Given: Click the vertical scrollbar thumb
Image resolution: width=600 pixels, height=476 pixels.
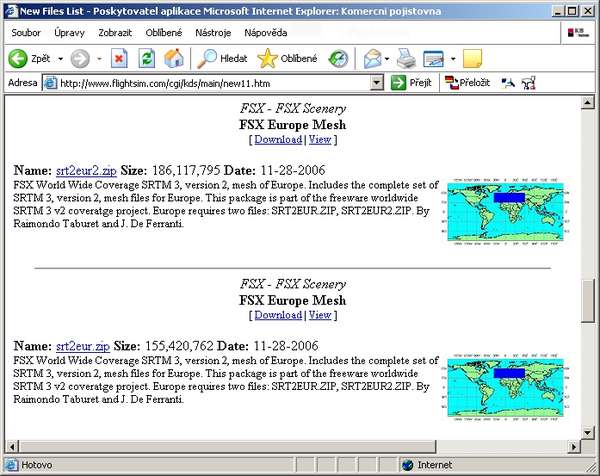Looking at the screenshot, I should click(587, 302).
